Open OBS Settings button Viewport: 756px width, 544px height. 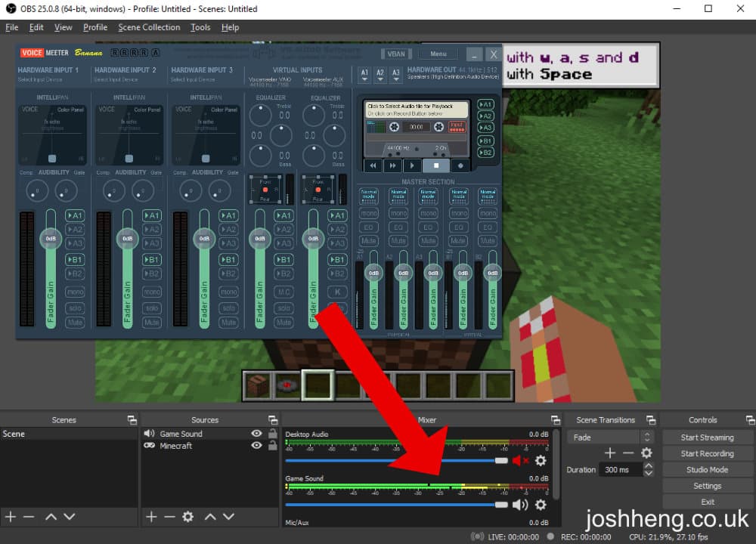point(707,486)
